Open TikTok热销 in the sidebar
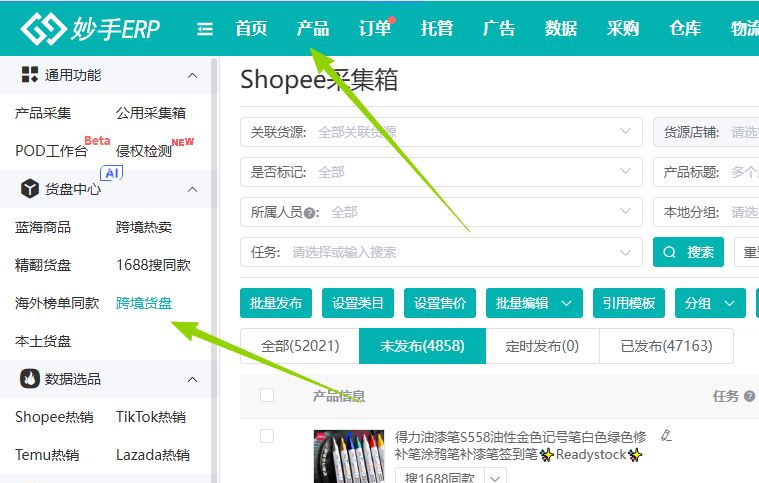 tap(151, 417)
